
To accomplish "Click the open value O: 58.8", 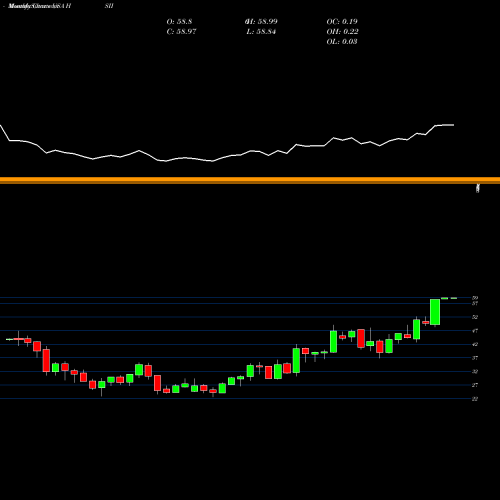I will click(179, 22).
